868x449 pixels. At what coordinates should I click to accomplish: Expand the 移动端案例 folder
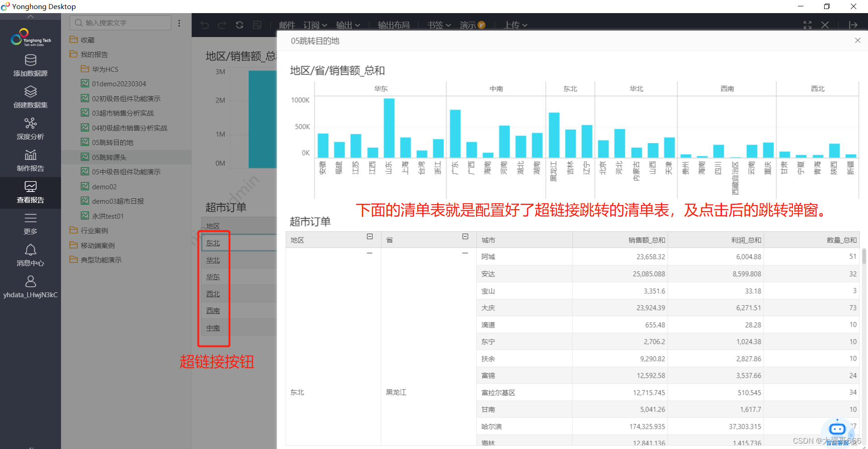[92, 245]
